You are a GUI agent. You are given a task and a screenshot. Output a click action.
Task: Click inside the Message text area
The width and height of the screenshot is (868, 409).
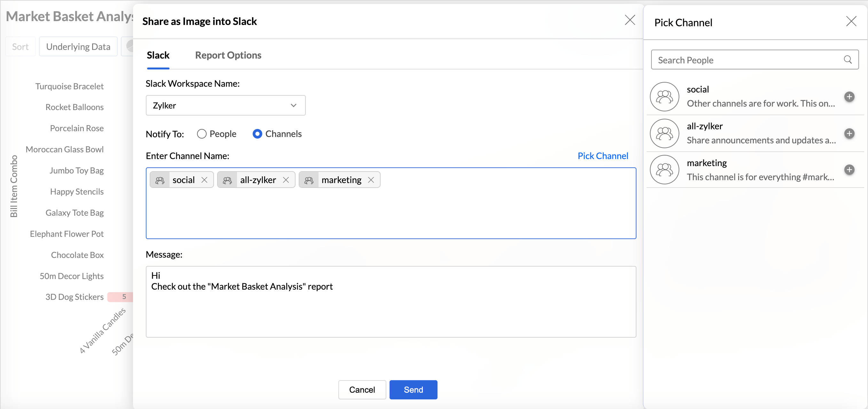click(391, 302)
